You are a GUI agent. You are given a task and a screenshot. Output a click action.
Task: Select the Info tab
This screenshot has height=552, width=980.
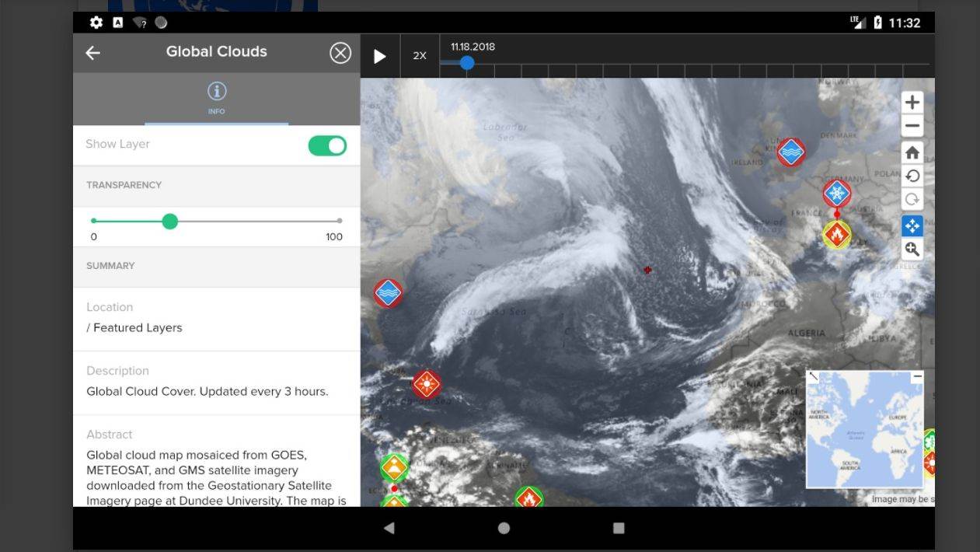216,98
